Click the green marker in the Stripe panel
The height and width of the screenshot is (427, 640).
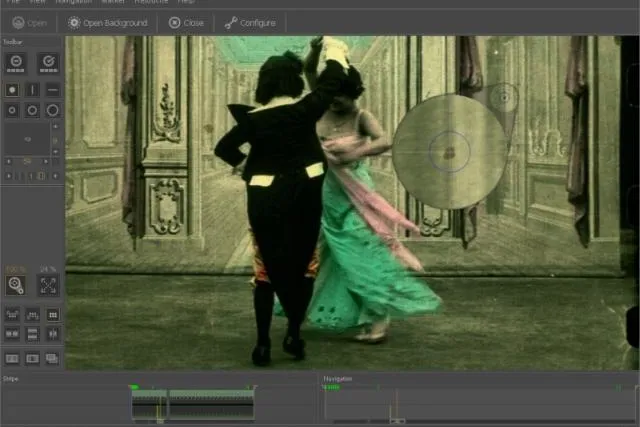coord(134,387)
